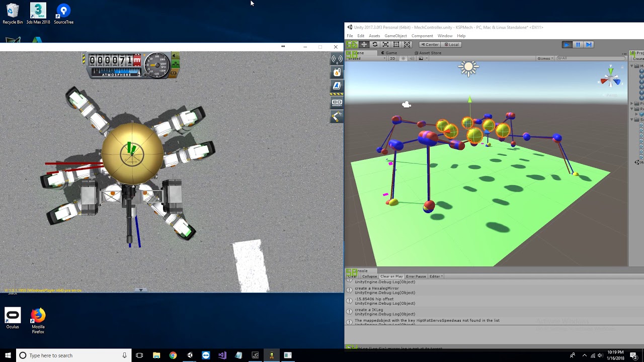Open Unity from the taskbar
The image size is (644, 362).
click(190, 355)
